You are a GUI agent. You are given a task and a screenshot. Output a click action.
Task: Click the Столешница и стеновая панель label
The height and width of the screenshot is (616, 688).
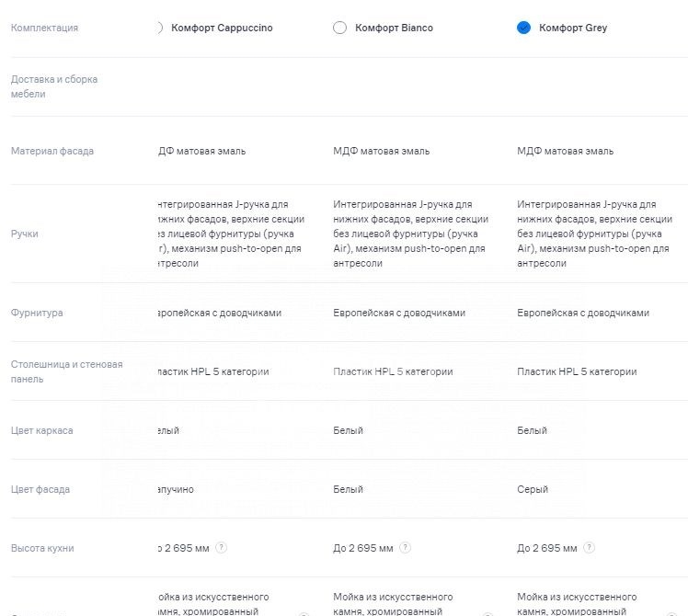click(66, 371)
